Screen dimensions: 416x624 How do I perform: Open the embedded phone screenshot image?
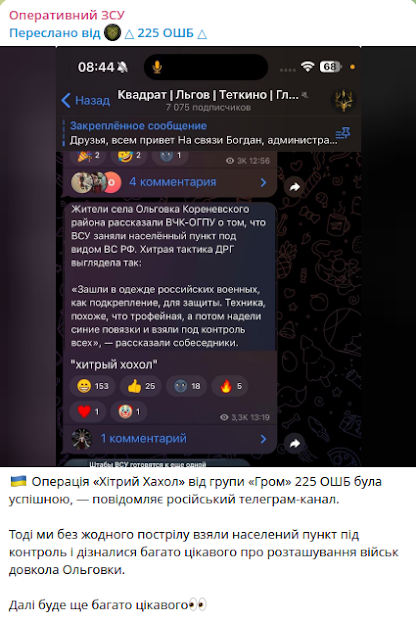point(208,256)
